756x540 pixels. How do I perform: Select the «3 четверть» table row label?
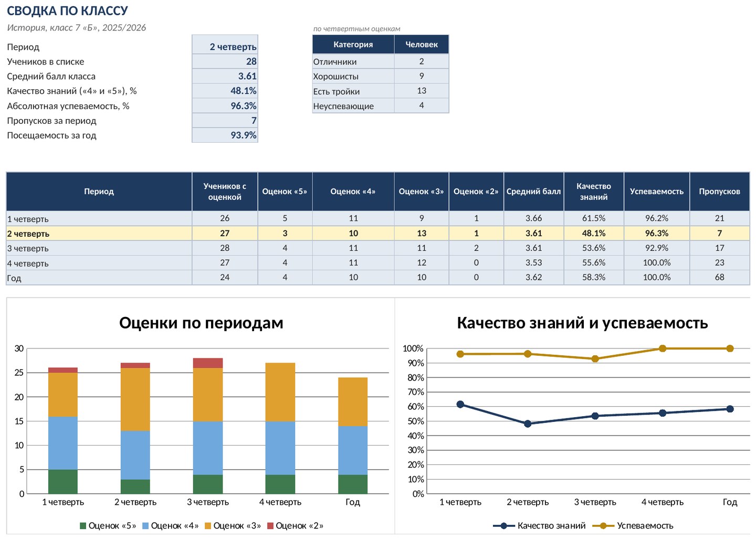28,248
